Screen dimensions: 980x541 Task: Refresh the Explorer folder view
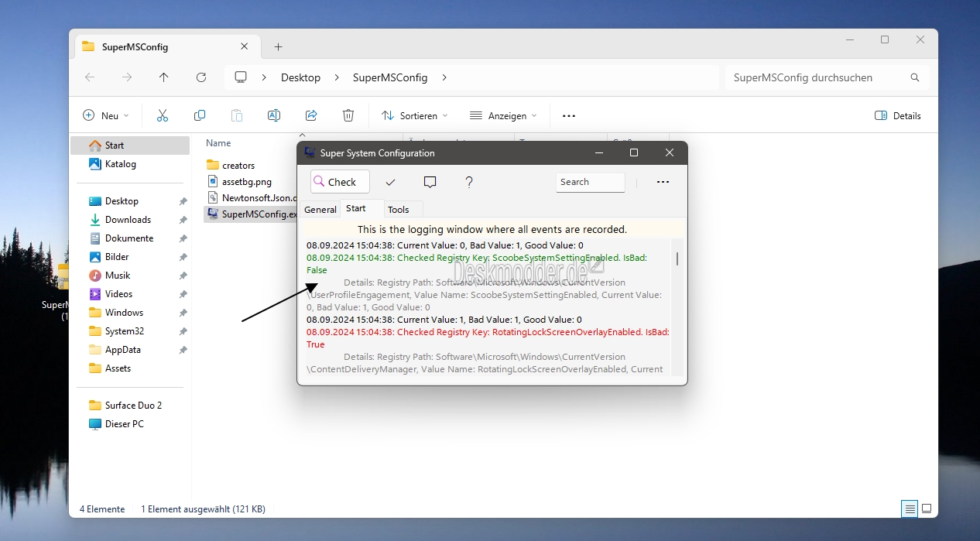click(x=201, y=77)
